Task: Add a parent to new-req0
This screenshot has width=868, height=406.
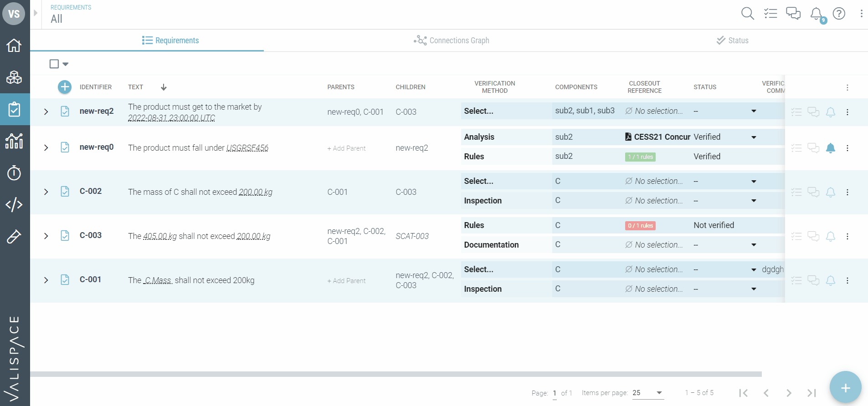Action: pos(346,148)
